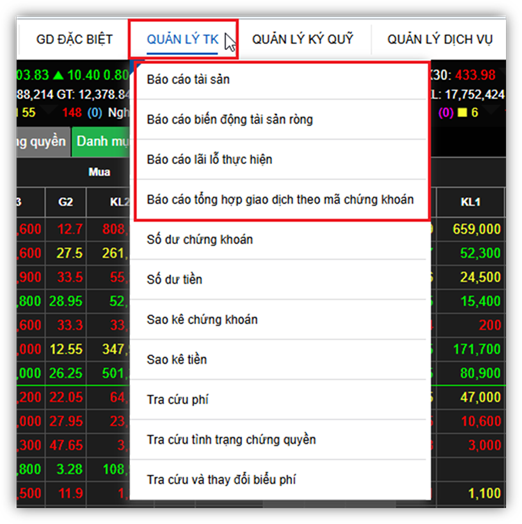Click G2 price 28.95
Viewport: 522px width, 524px height.
tap(66, 301)
